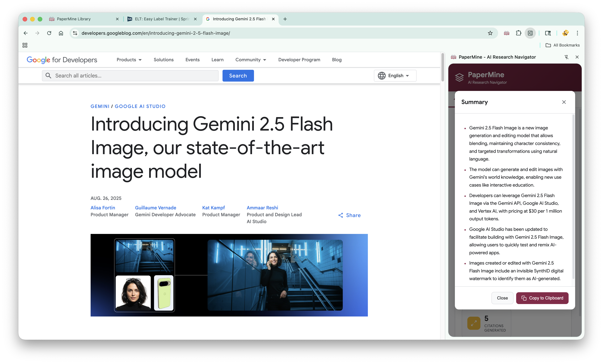The image size is (603, 364).
Task: Toggle the Chrome side panel button
Action: pos(530,33)
